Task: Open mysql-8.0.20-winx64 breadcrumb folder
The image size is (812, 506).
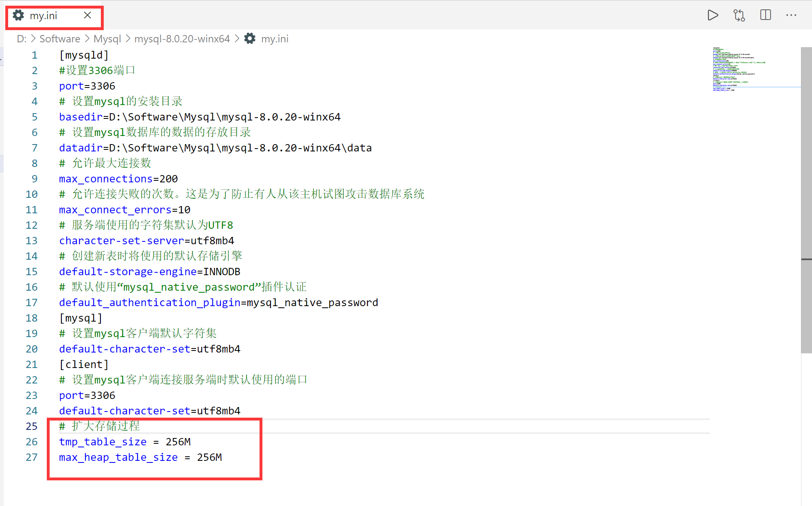Action: pyautogui.click(x=182, y=39)
